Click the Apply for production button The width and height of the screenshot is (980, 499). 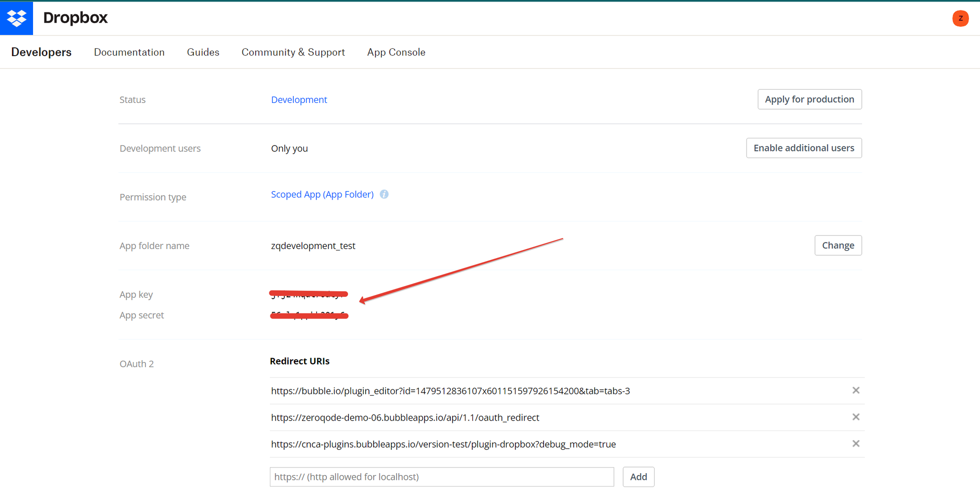(810, 99)
